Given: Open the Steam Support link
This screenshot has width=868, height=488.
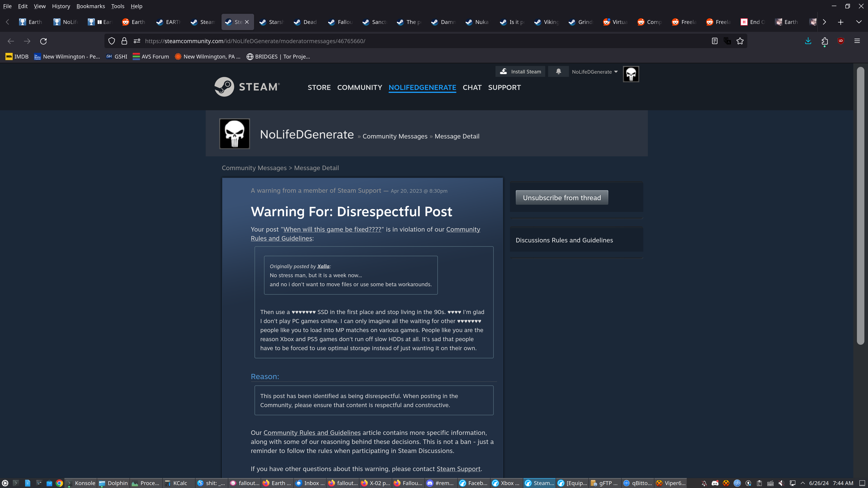Looking at the screenshot, I should tap(458, 469).
